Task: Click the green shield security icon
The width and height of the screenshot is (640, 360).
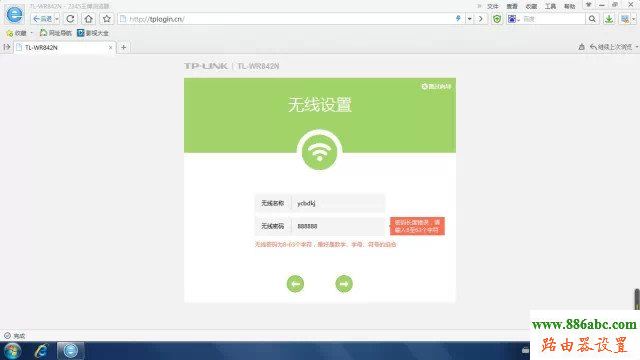Action: tap(497, 19)
